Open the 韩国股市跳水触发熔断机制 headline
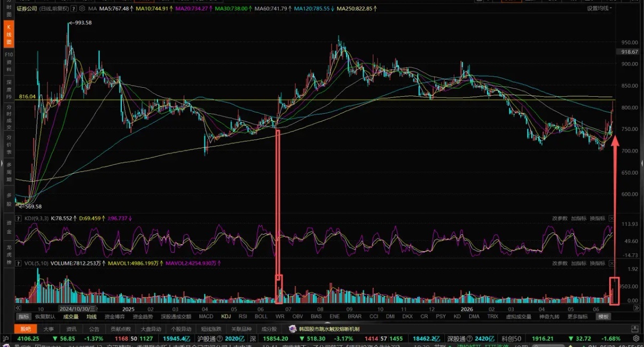This screenshot has width=644, height=347. tap(329, 329)
